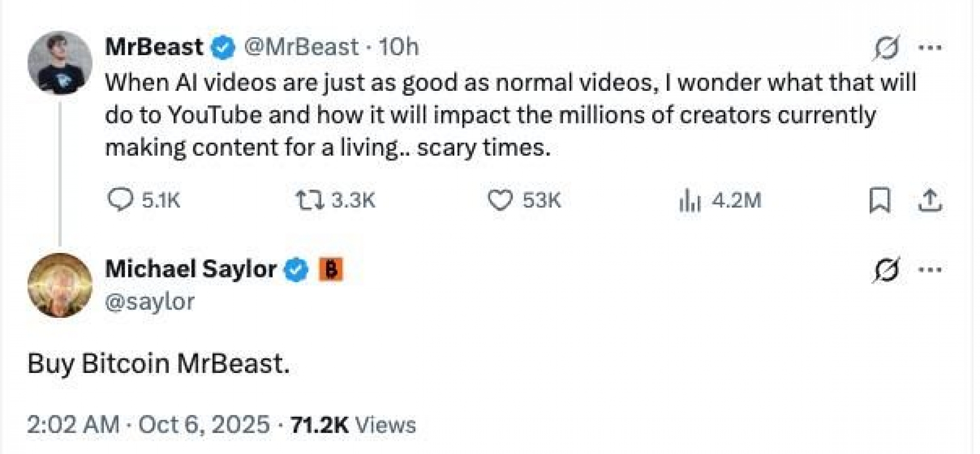Open the @MrBeast handle link

pos(301,47)
